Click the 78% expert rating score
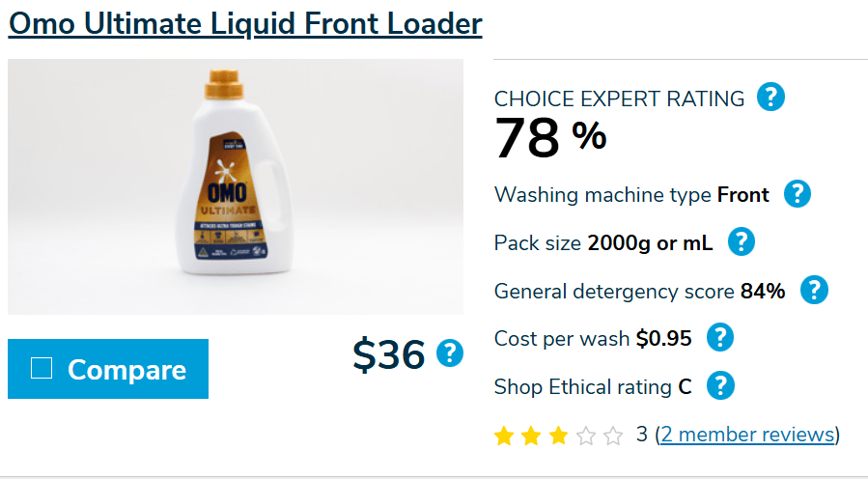The image size is (868, 479). tap(550, 138)
